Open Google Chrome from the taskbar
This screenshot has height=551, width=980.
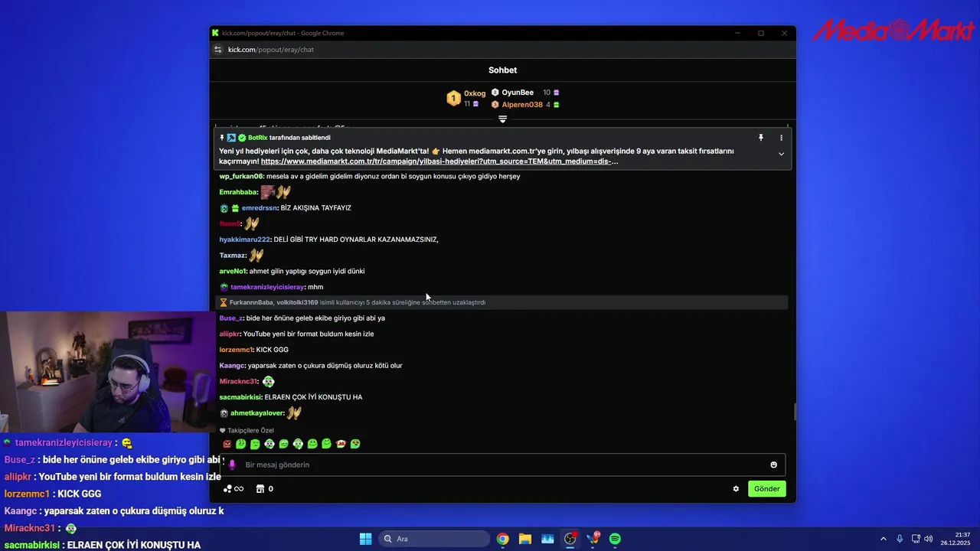(502, 539)
